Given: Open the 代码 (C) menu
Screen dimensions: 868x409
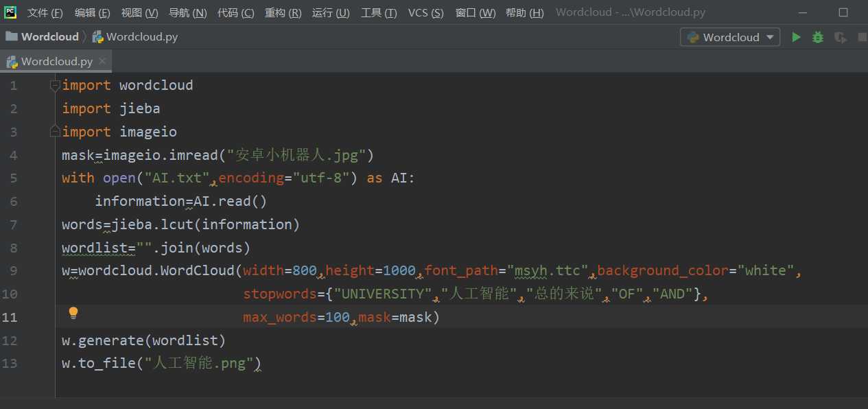Looking at the screenshot, I should tap(235, 13).
